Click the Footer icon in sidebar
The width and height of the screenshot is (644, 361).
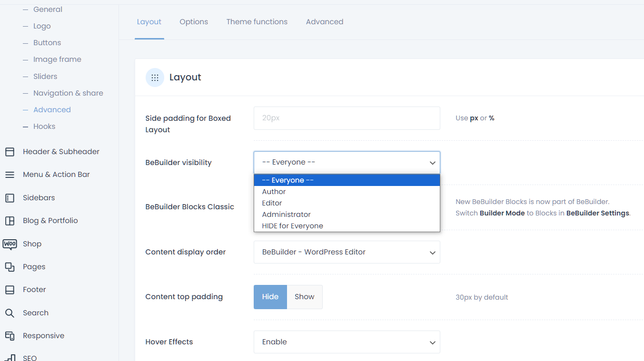10,290
